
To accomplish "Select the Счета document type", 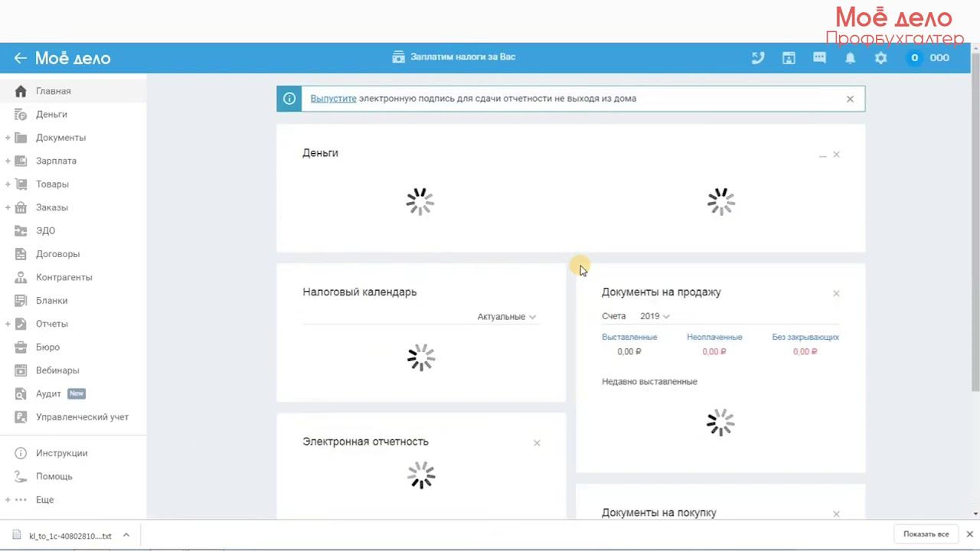I will point(613,316).
